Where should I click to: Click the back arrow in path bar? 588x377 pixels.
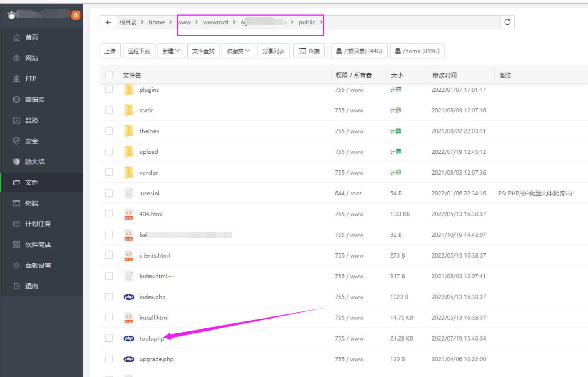click(108, 22)
